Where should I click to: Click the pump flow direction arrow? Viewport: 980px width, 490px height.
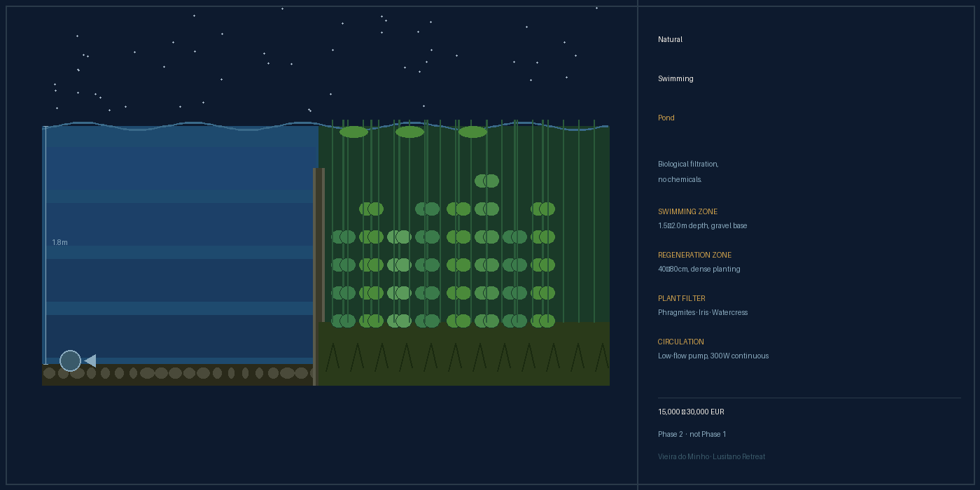pos(90,360)
